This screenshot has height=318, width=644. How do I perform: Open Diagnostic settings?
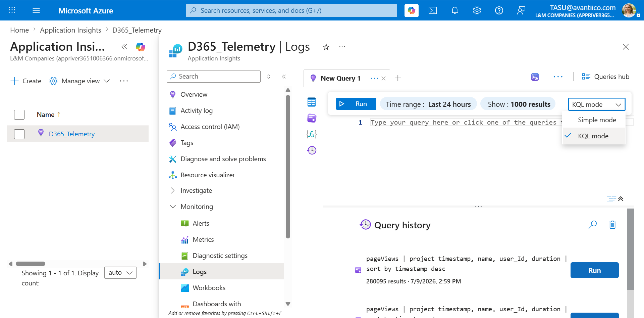220,256
